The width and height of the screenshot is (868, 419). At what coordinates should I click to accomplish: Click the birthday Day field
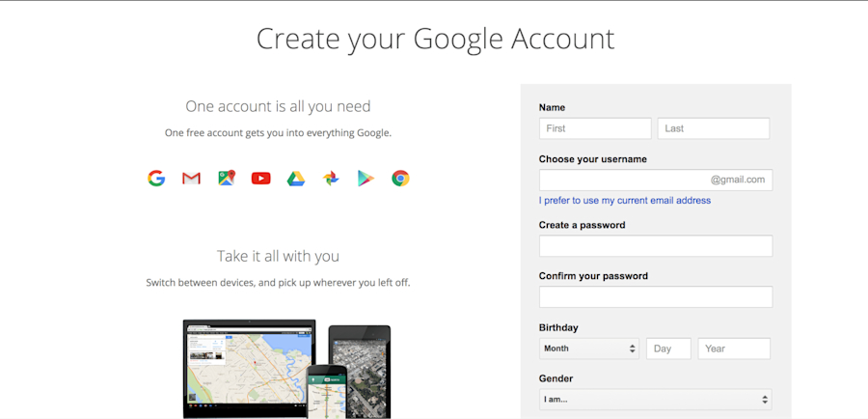tap(668, 349)
